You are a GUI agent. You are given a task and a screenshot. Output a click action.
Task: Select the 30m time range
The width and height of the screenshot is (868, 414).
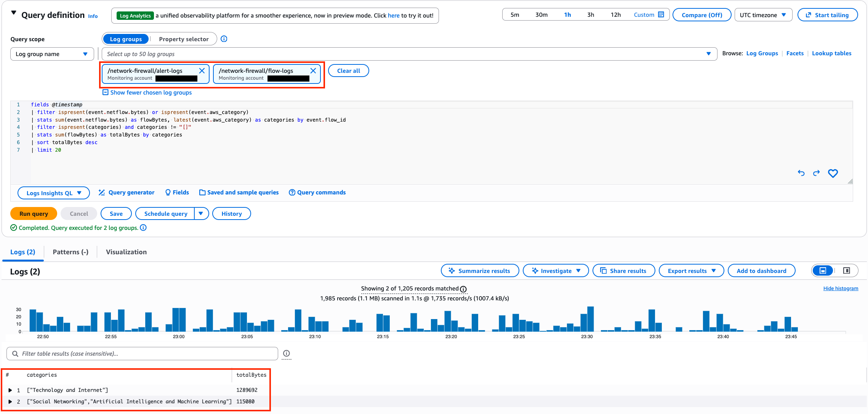(x=541, y=15)
